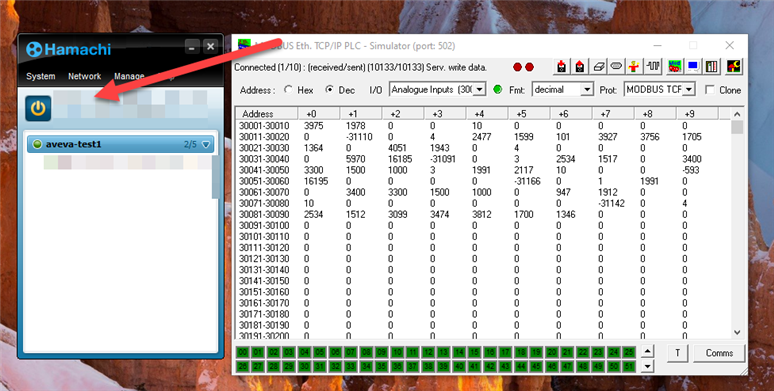This screenshot has height=391, width=774.
Task: Click the house-and-moon icon in simulator toolbar
Action: (x=734, y=67)
